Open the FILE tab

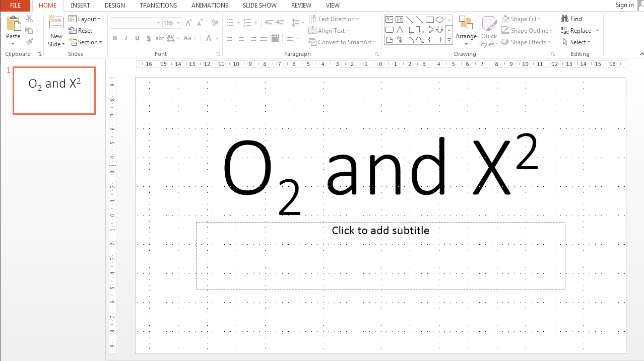15,6
